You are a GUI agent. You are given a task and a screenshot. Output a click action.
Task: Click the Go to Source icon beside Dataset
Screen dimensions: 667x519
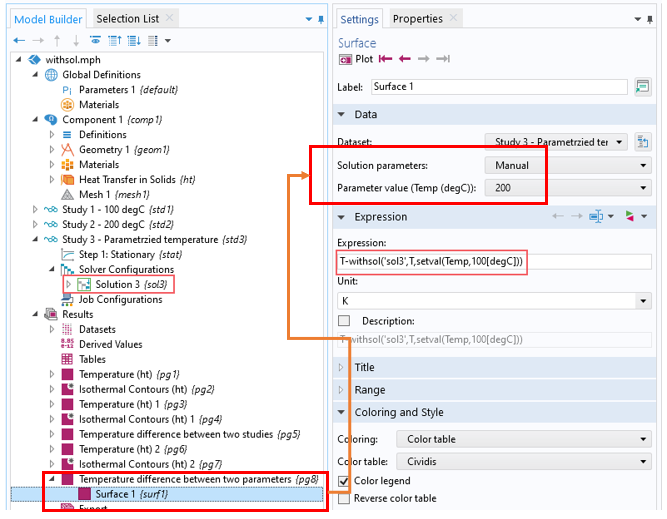(643, 142)
